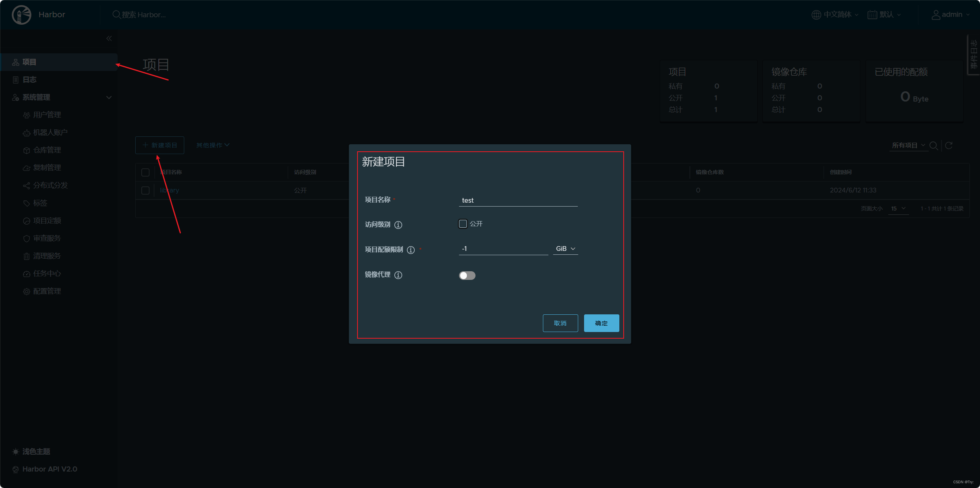Image resolution: width=980 pixels, height=488 pixels.
Task: Open the 中文简体 language dropdown
Action: point(835,15)
